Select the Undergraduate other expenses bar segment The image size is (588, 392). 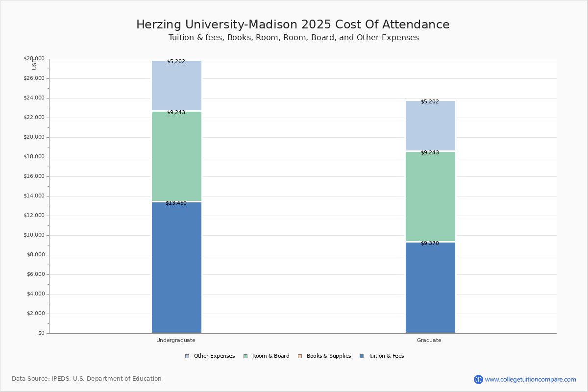[176, 86]
